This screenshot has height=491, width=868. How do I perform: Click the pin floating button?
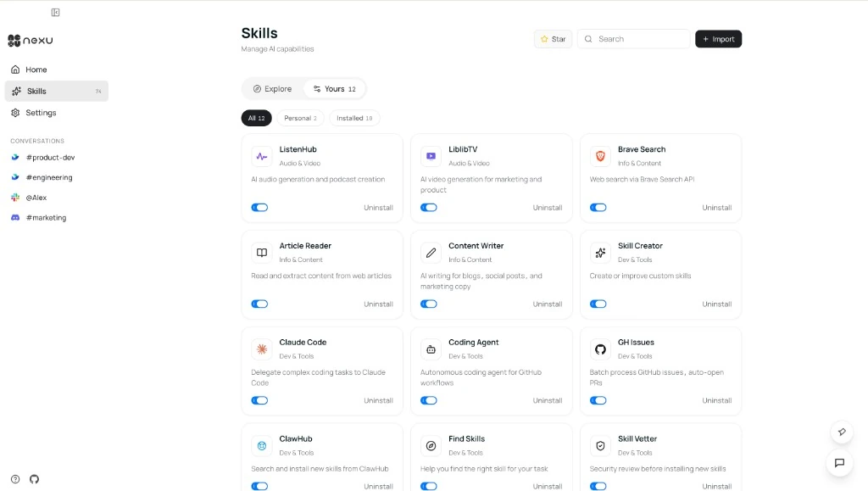(841, 432)
